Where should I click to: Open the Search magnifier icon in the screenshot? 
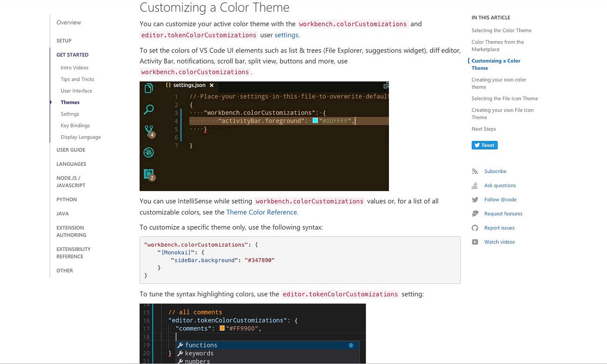[x=149, y=110]
